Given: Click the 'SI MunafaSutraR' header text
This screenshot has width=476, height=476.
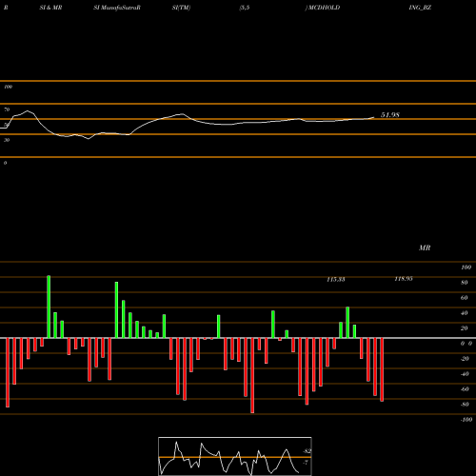Looking at the screenshot, I should point(117,8).
